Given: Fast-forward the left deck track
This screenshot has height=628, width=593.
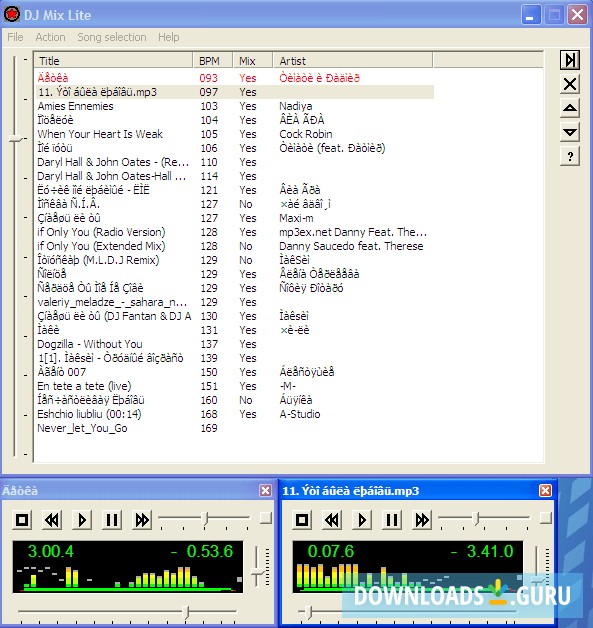Looking at the screenshot, I should point(142,520).
